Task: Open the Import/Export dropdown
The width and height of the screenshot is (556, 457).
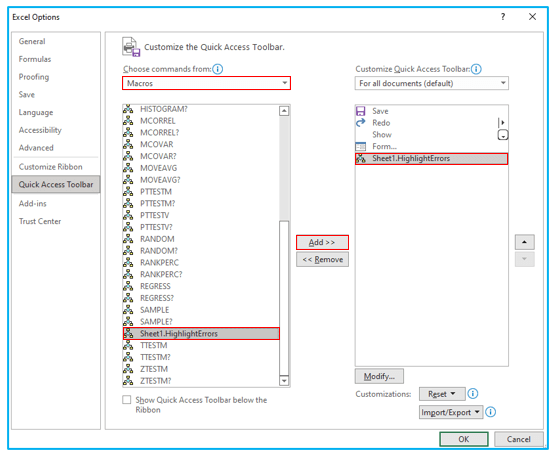Action: [x=451, y=412]
